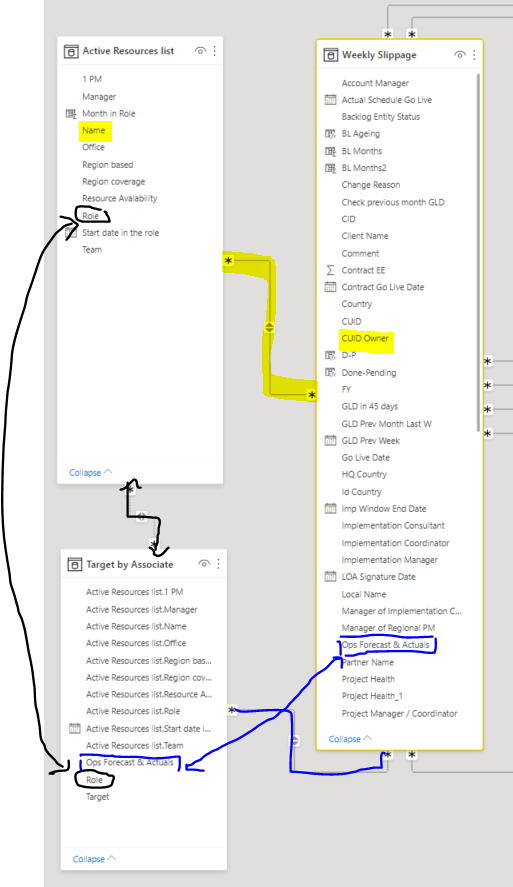Toggle visibility eye of Active Resources list
Image resolution: width=513 pixels, height=887 pixels.
[x=200, y=51]
